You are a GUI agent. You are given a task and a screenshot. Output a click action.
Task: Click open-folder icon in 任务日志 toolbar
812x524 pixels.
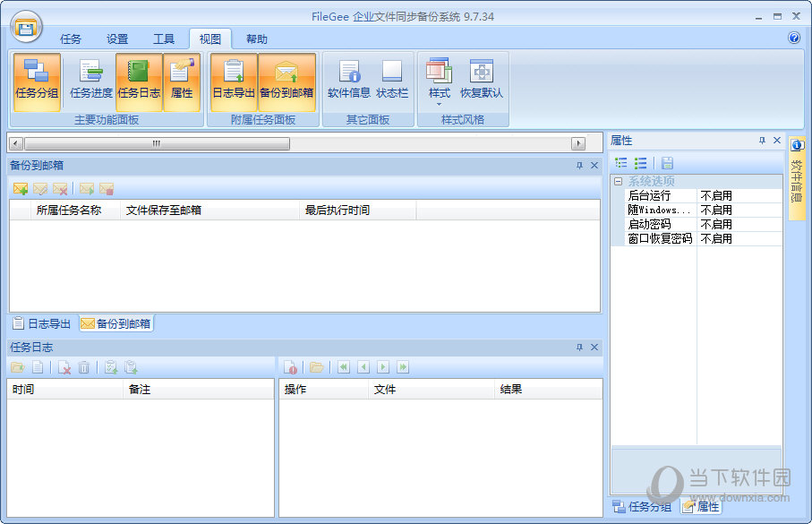[x=18, y=367]
